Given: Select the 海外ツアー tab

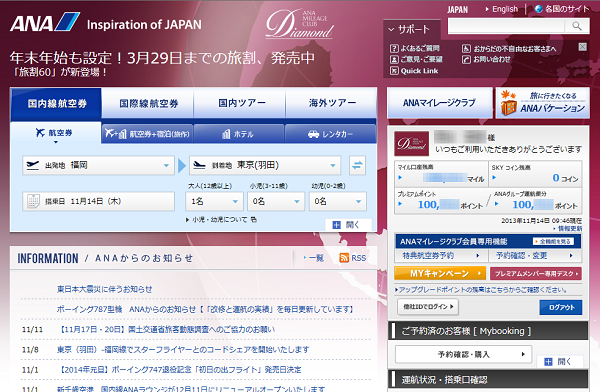Looking at the screenshot, I should click(332, 103).
